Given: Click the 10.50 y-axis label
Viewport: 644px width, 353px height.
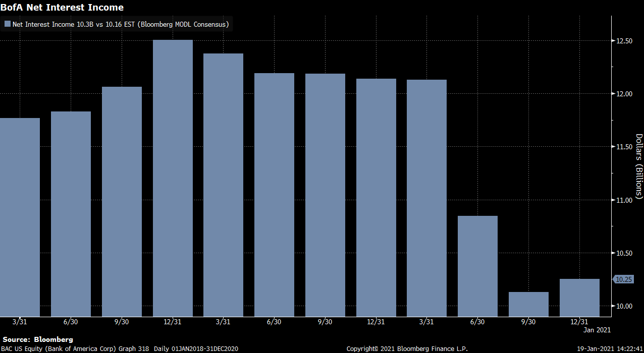Looking at the screenshot, I should (625, 253).
